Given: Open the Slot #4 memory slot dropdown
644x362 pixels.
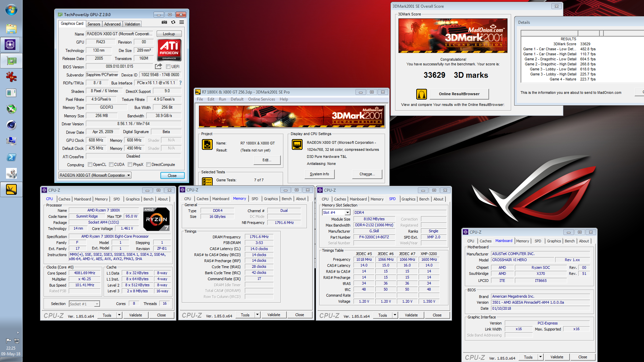Looking at the screenshot, I should pos(336,213).
